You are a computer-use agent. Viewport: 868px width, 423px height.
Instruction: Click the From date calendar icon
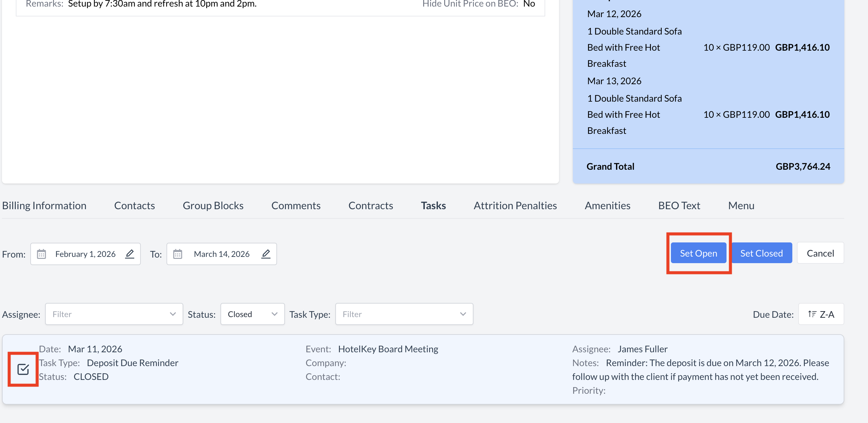(x=41, y=254)
